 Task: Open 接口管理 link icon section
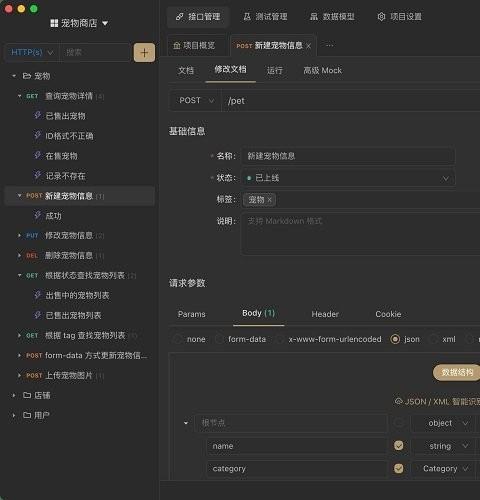180,17
